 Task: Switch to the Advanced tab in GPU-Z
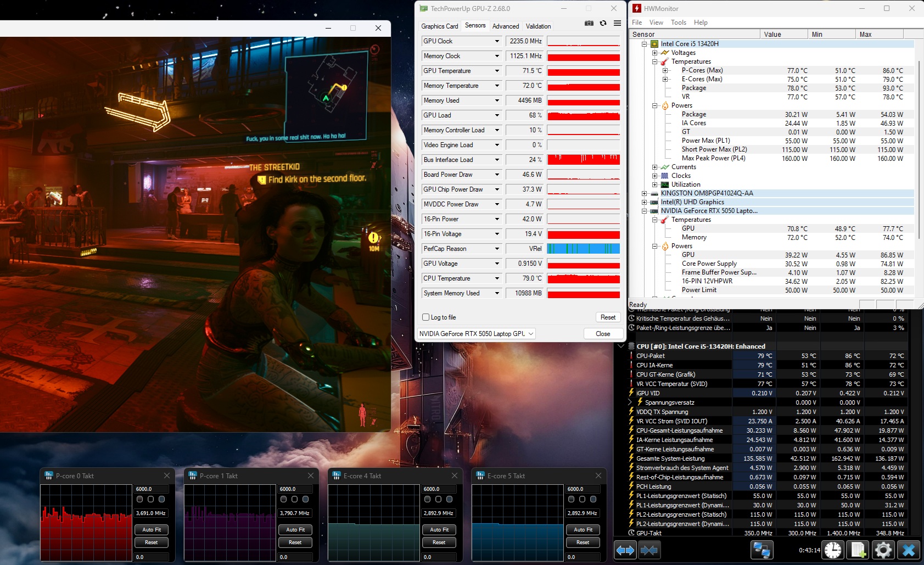(505, 26)
